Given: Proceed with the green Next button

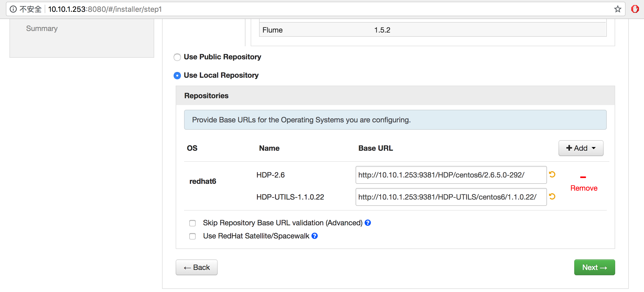Looking at the screenshot, I should (x=594, y=267).
